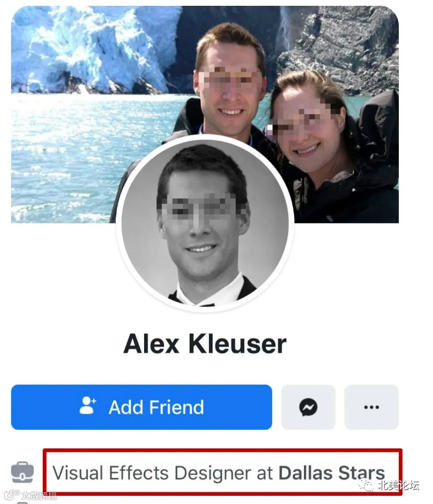Click the blue Add Friend button
Screen dimensions: 433x504
coord(141,407)
